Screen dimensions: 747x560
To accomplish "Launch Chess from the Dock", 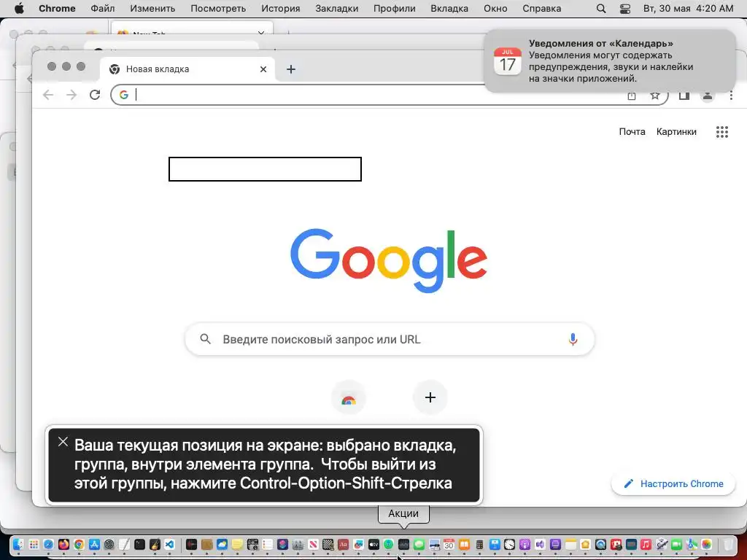I will [x=328, y=544].
